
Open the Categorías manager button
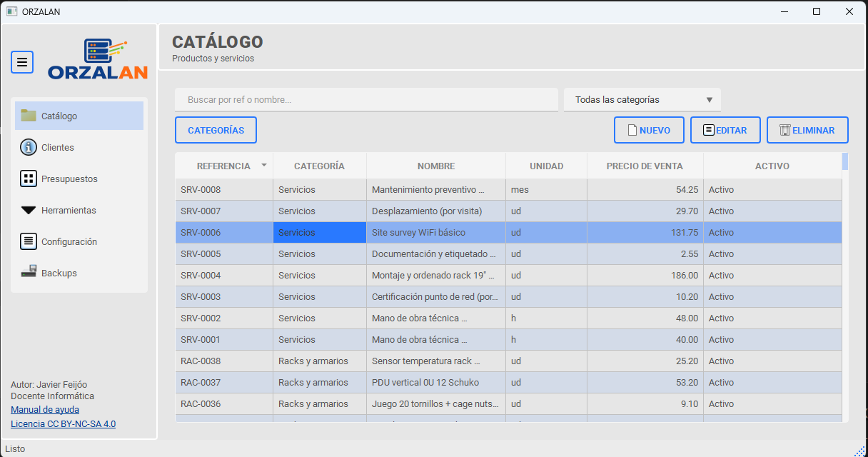(216, 130)
